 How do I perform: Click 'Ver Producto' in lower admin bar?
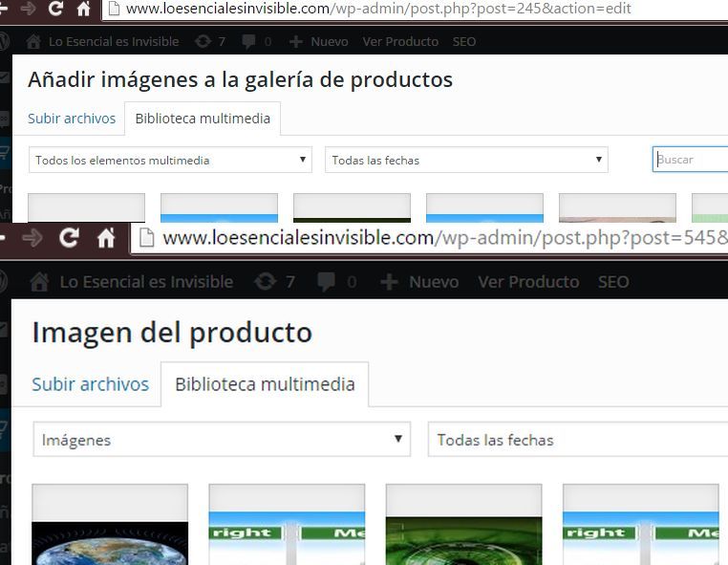pos(529,282)
